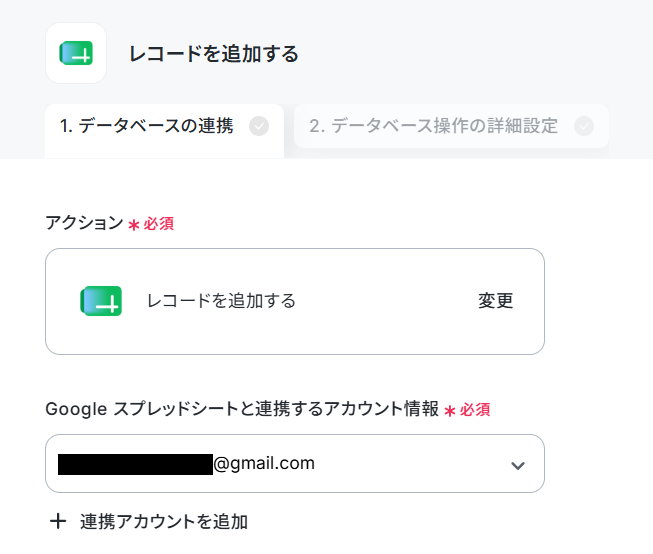Screen dimensions: 653x554
Task: Click the Google スプレッドシートと連携するアカウント情報 label
Action: (x=242, y=409)
